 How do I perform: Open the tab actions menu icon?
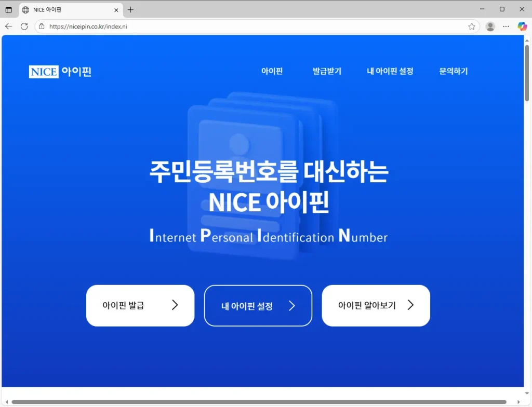pyautogui.click(x=9, y=10)
